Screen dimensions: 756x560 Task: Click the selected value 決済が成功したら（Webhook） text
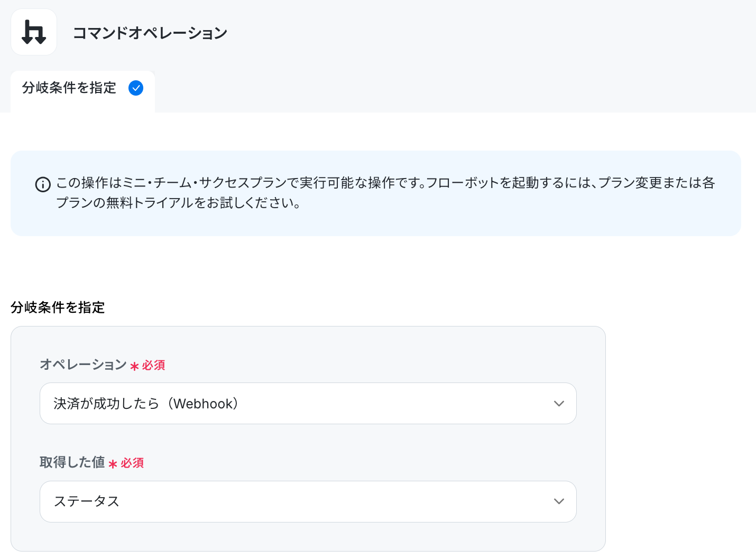coord(146,404)
